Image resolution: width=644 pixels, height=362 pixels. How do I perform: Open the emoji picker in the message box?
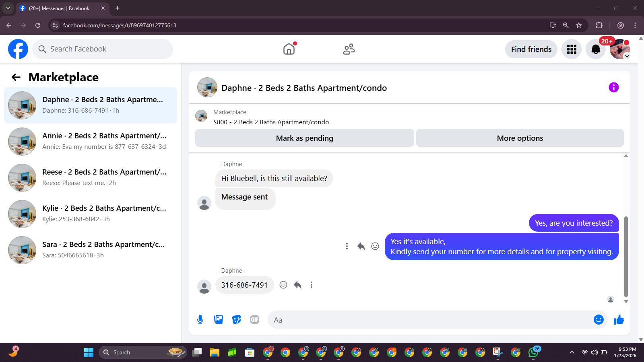[599, 319]
